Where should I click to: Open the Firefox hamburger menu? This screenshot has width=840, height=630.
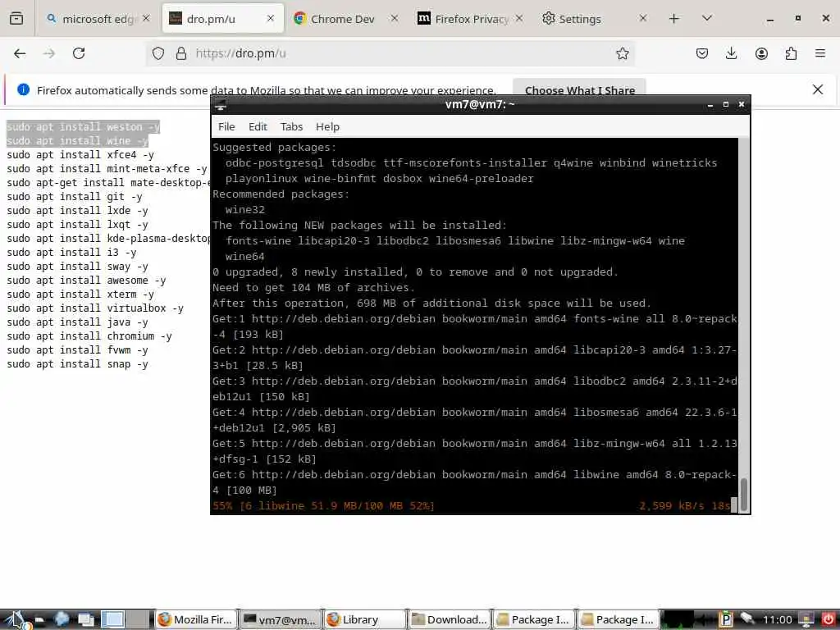click(x=819, y=53)
